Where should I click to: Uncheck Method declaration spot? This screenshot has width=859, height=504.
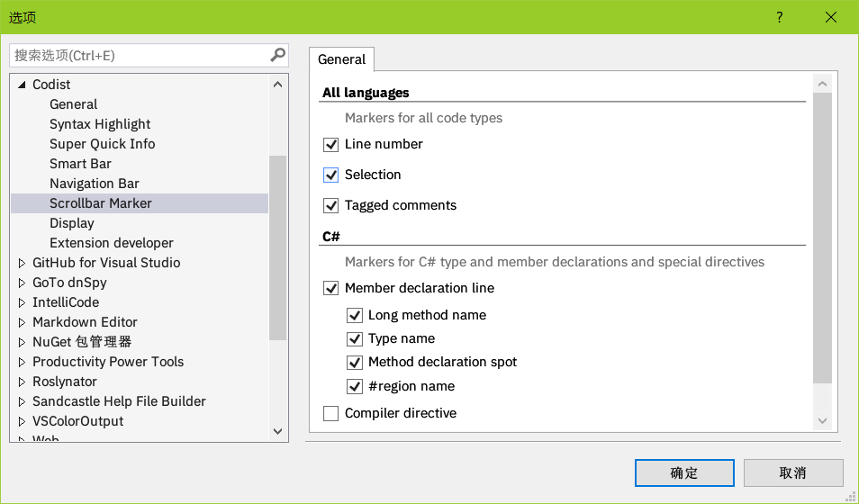pyautogui.click(x=355, y=363)
